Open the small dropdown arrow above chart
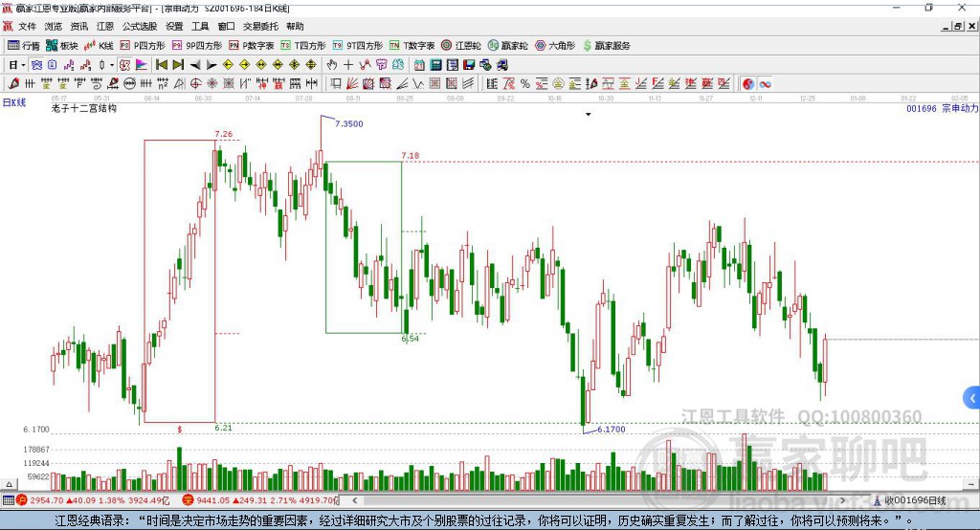The image size is (980, 530). 589,115
